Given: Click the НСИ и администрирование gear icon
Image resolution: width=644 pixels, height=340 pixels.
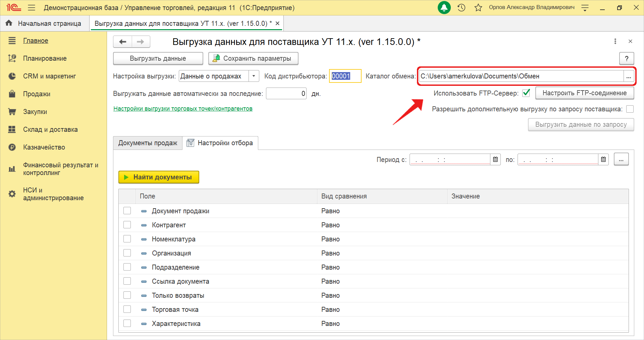Looking at the screenshot, I should pos(12,194).
